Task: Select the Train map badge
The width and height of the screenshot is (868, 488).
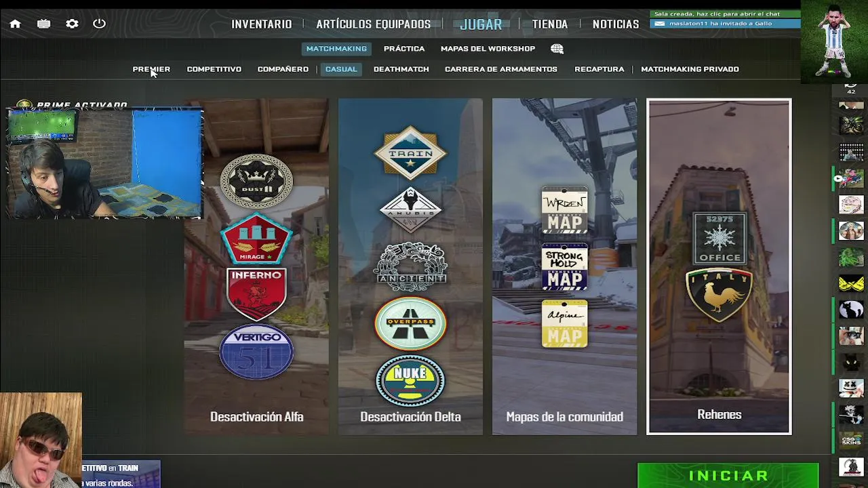Action: [x=410, y=153]
